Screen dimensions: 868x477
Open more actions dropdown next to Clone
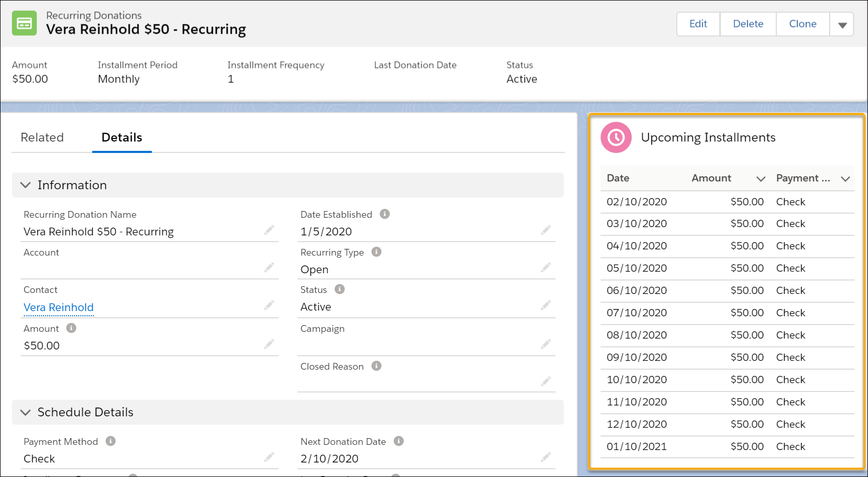coord(842,24)
